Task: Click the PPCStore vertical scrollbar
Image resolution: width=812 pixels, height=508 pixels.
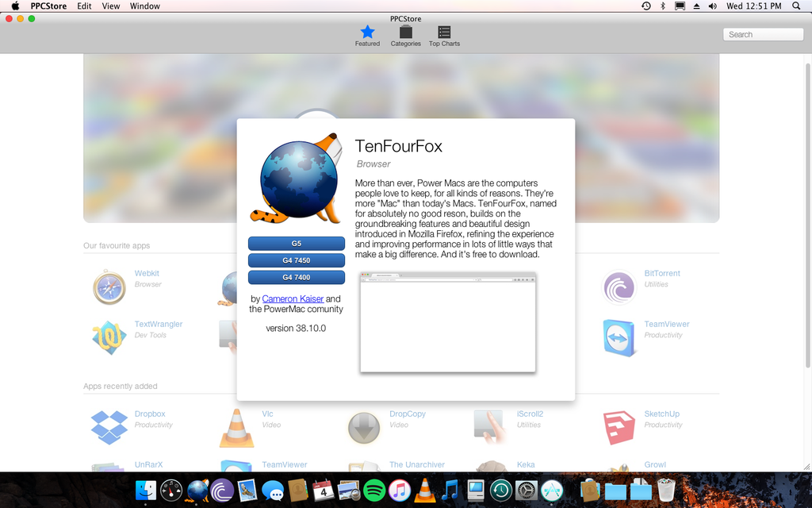Action: click(807, 215)
